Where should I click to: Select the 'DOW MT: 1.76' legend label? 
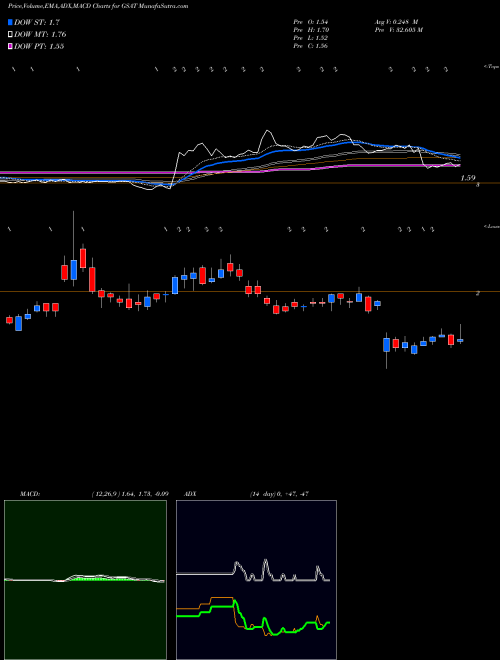tap(40, 35)
